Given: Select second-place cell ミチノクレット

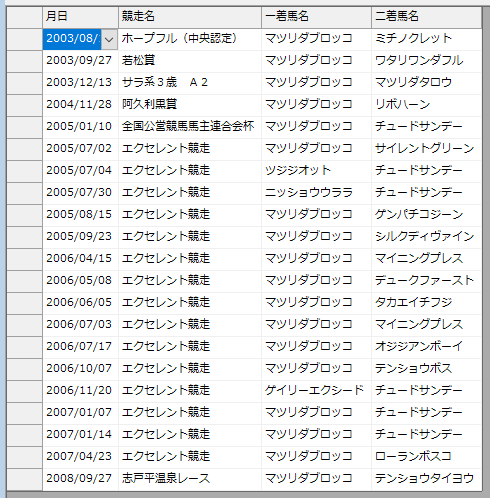Looking at the screenshot, I should pos(426,39).
